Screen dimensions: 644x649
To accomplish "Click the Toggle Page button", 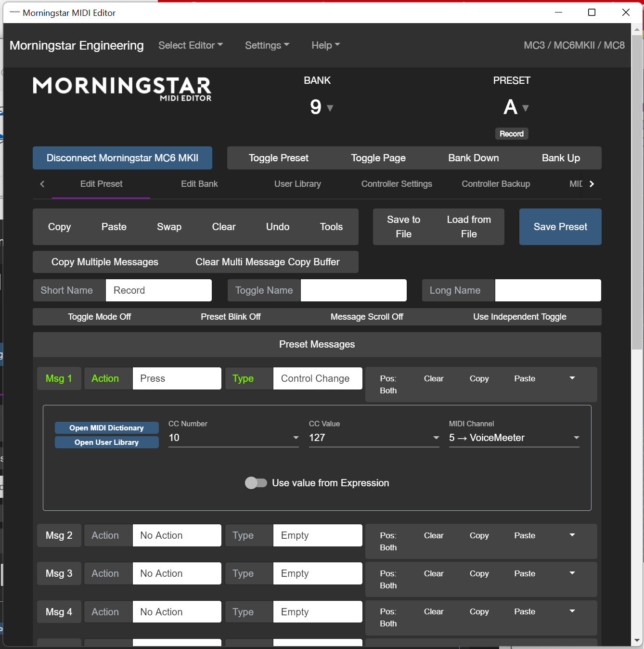I will pos(378,158).
